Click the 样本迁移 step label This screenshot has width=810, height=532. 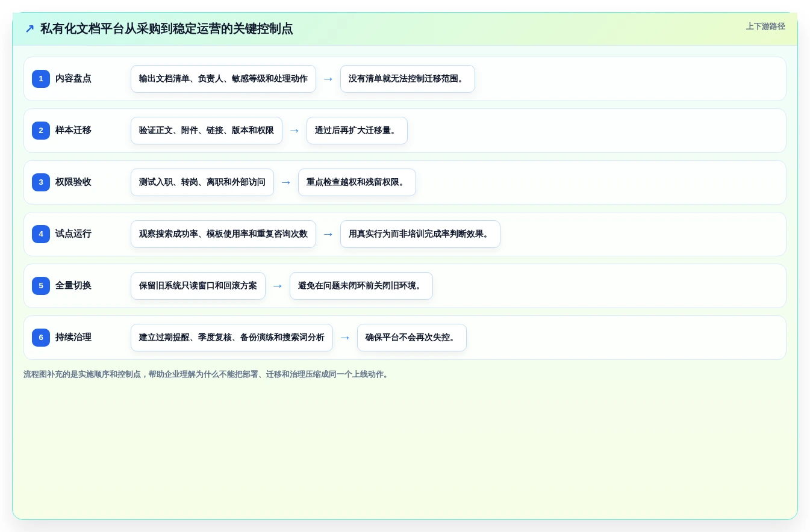[x=73, y=131]
